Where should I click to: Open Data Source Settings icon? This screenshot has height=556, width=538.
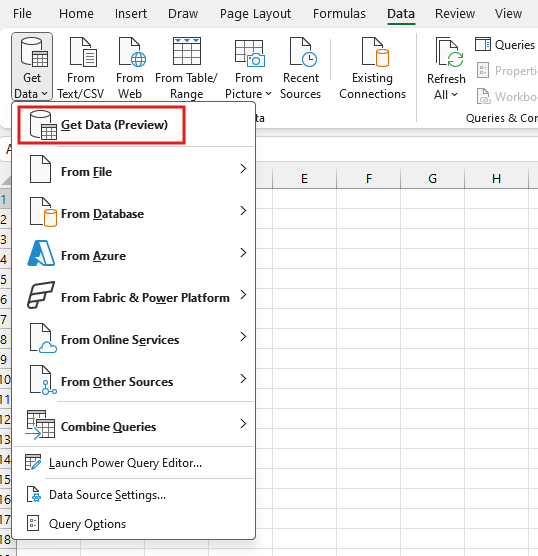click(x=34, y=494)
